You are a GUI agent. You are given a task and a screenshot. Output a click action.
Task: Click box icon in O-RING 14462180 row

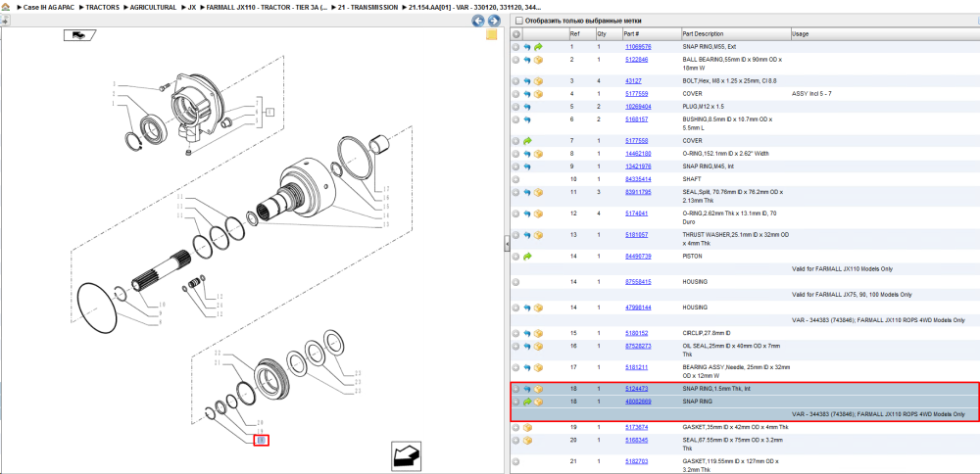pyautogui.click(x=538, y=154)
